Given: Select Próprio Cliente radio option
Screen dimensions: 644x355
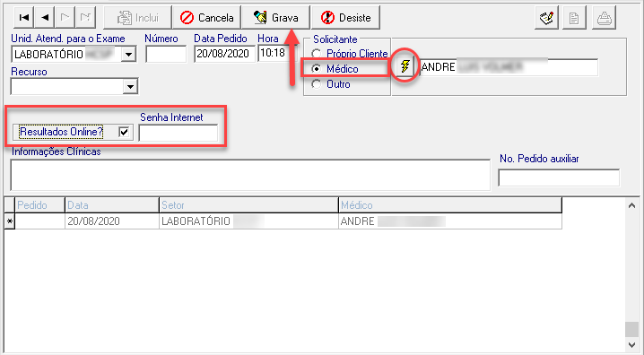Looking at the screenshot, I should 317,54.
